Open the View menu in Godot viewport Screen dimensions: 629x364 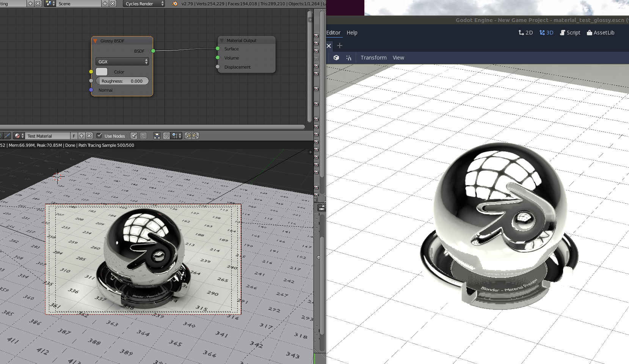[x=398, y=58]
